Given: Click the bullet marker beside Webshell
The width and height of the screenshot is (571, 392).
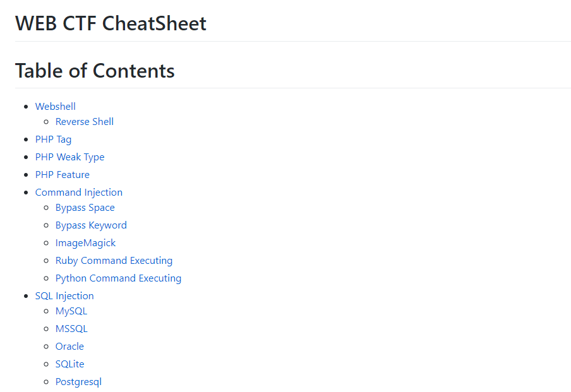Looking at the screenshot, I should [x=26, y=107].
